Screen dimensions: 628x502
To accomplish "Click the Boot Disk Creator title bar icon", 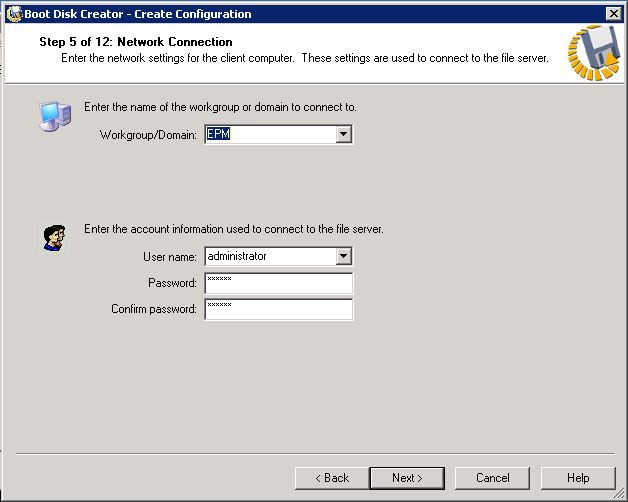I will tap(13, 14).
